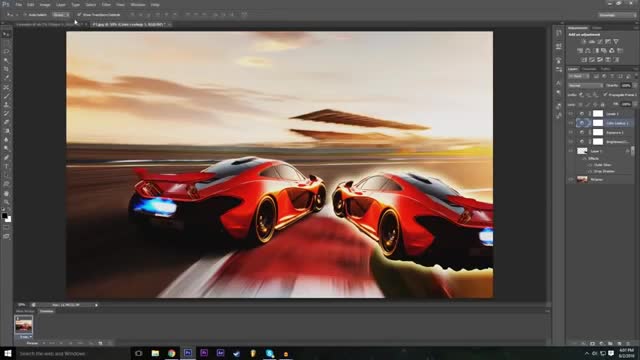The width and height of the screenshot is (640, 360).
Task: Hide the Brightness/Contrast adjustment layer
Action: click(x=571, y=142)
